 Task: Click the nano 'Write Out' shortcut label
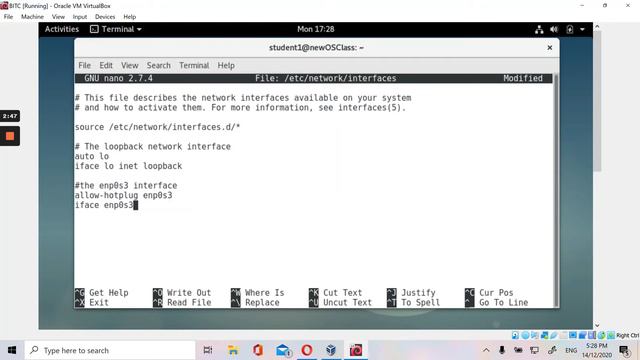(x=189, y=293)
